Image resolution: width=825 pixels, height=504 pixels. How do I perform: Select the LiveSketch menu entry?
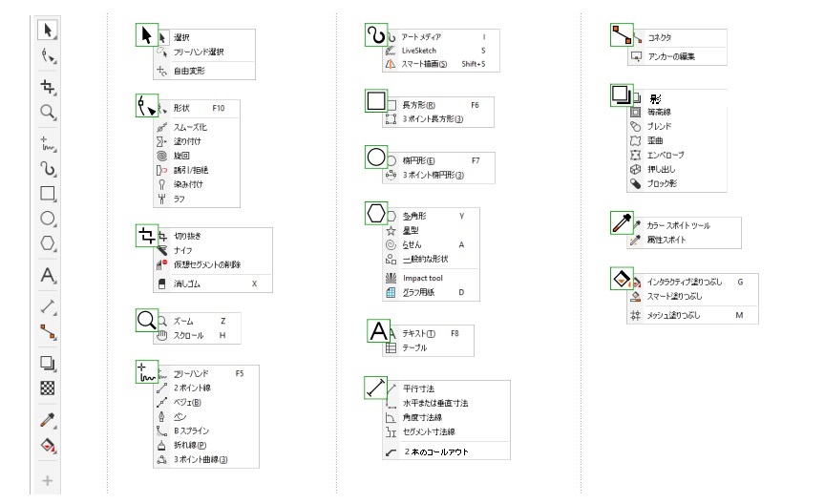(x=421, y=50)
